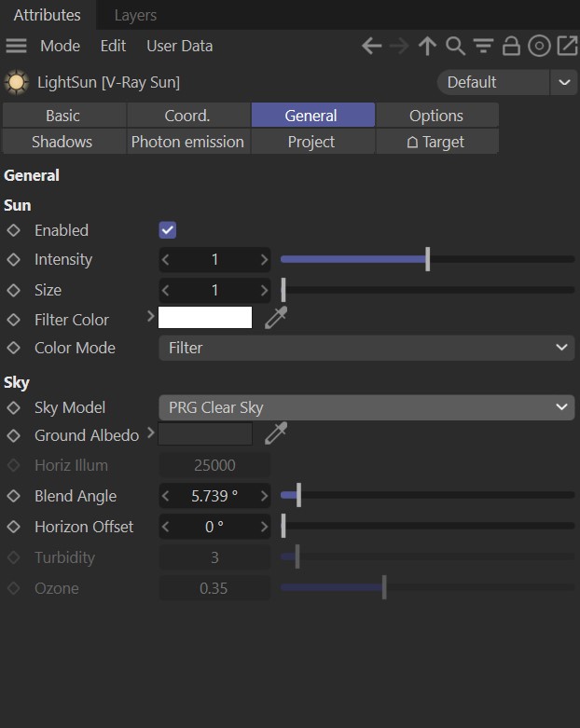Toggle Blend Angle keyframe diamond
Viewport: 580px width, 728px height.
(x=13, y=496)
